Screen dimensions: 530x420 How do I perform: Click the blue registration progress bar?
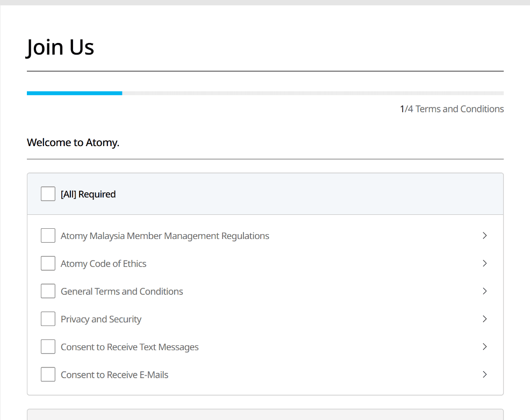click(x=74, y=93)
